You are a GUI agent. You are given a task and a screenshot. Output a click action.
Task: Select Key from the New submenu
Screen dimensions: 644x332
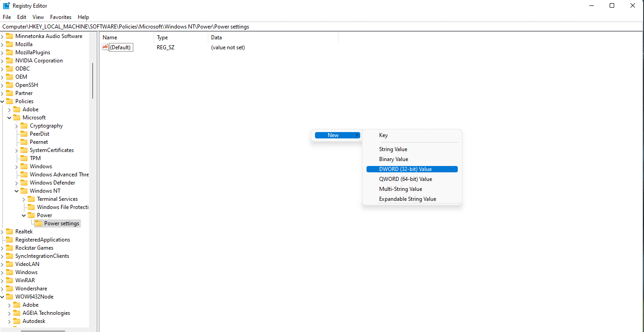click(383, 135)
